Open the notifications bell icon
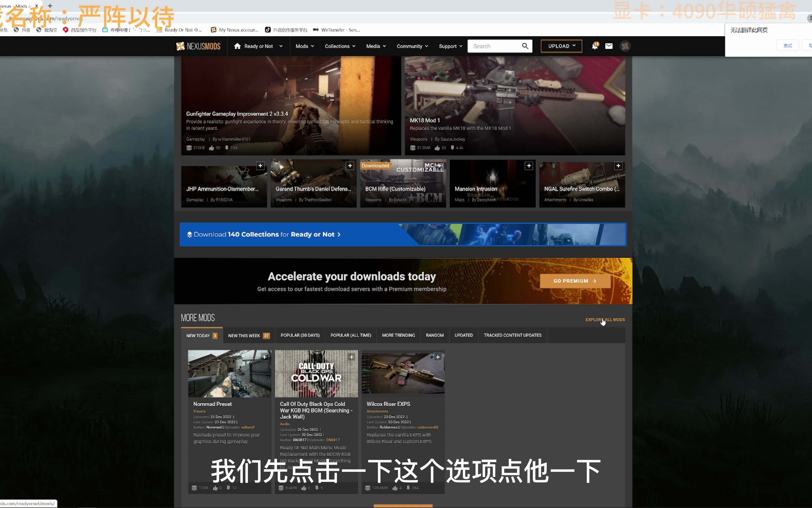The width and height of the screenshot is (812, 508). 595,46
